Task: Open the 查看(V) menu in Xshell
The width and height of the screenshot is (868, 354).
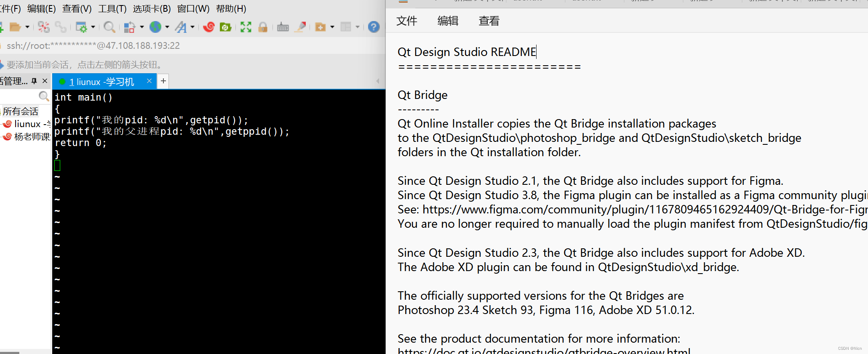Action: (x=77, y=8)
